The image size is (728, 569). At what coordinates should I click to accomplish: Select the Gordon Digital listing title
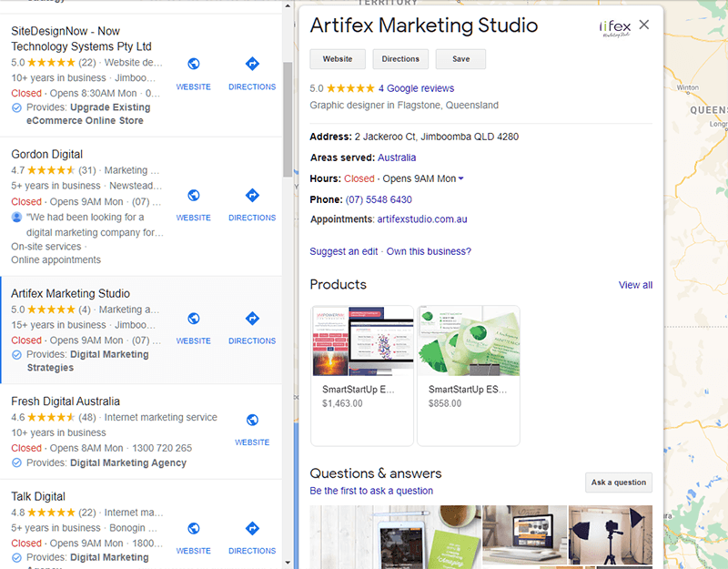click(x=47, y=154)
